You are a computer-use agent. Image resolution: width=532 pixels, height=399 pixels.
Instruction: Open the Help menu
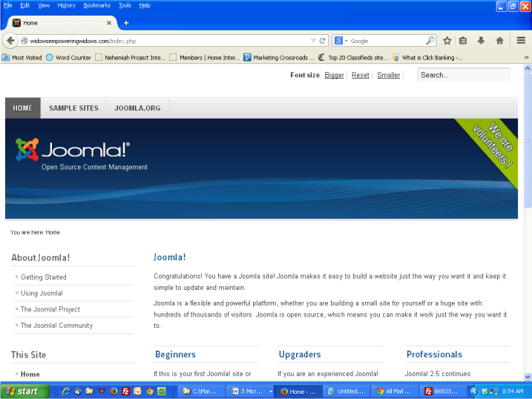coord(145,5)
